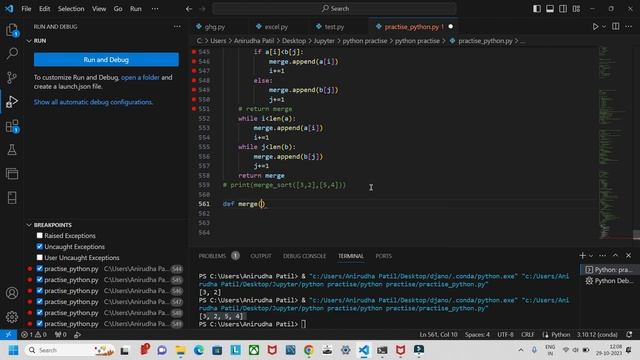The height and width of the screenshot is (360, 640).
Task: Follow the open a folder link
Action: coord(140,77)
